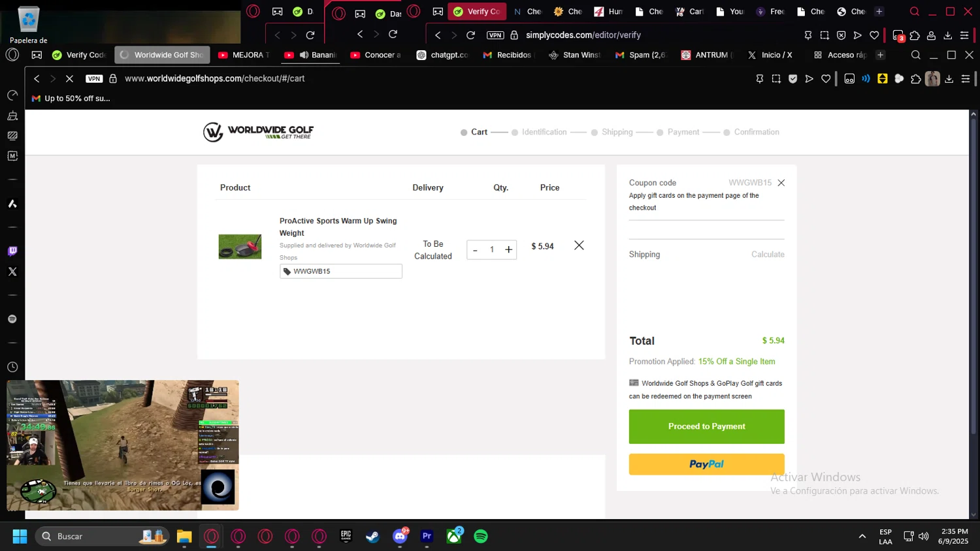Open new tab in golf shop window
This screenshot has height=551, width=980.
point(881,55)
